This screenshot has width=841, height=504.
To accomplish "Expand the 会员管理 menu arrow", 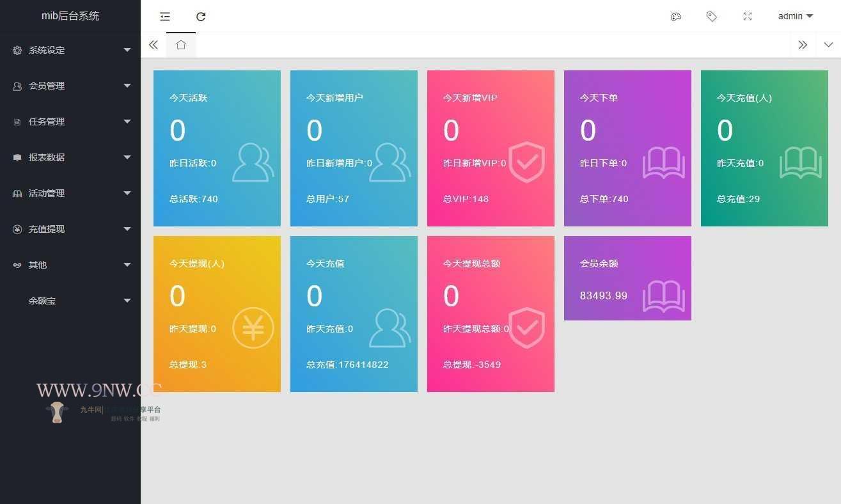I will click(x=127, y=86).
